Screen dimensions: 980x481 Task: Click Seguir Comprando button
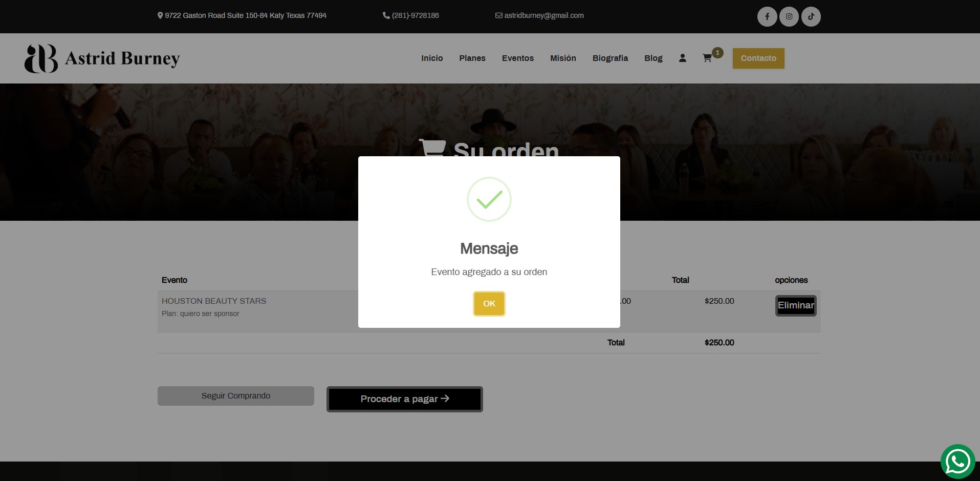point(236,396)
